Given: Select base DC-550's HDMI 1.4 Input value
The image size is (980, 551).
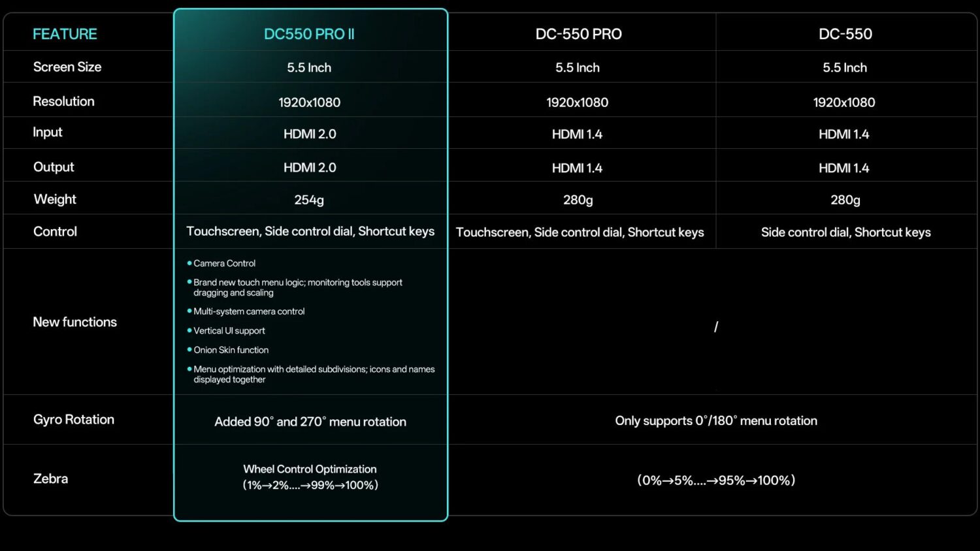Looking at the screenshot, I should [844, 134].
